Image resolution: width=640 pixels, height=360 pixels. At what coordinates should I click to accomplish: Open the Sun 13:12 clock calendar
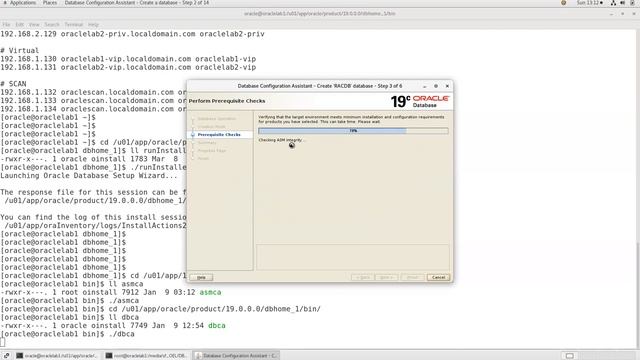pyautogui.click(x=589, y=3)
